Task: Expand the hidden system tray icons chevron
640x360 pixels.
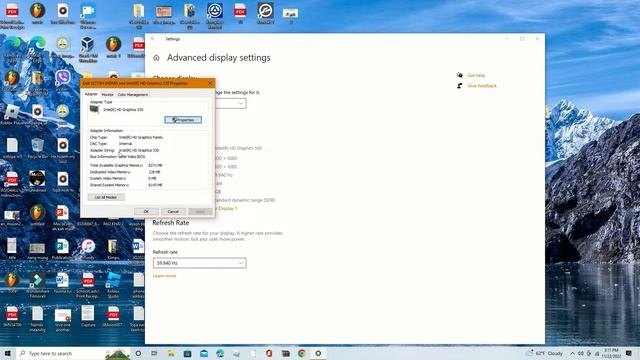Action: coord(572,353)
